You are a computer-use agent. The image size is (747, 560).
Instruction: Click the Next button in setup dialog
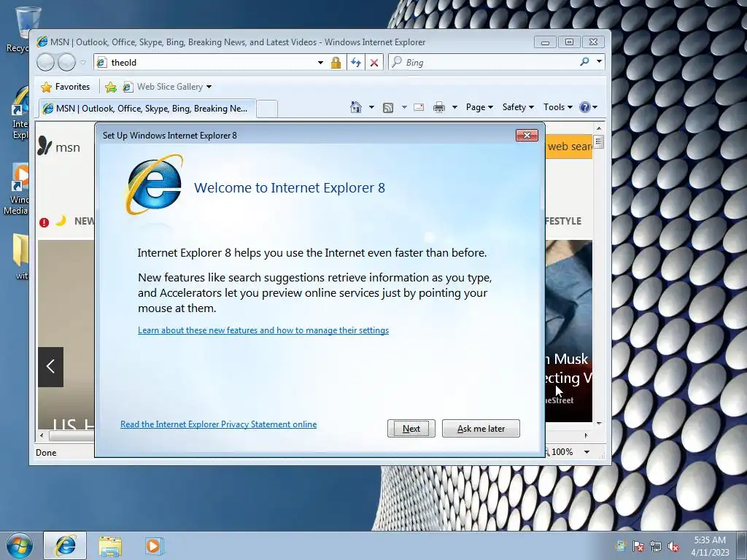click(x=411, y=429)
